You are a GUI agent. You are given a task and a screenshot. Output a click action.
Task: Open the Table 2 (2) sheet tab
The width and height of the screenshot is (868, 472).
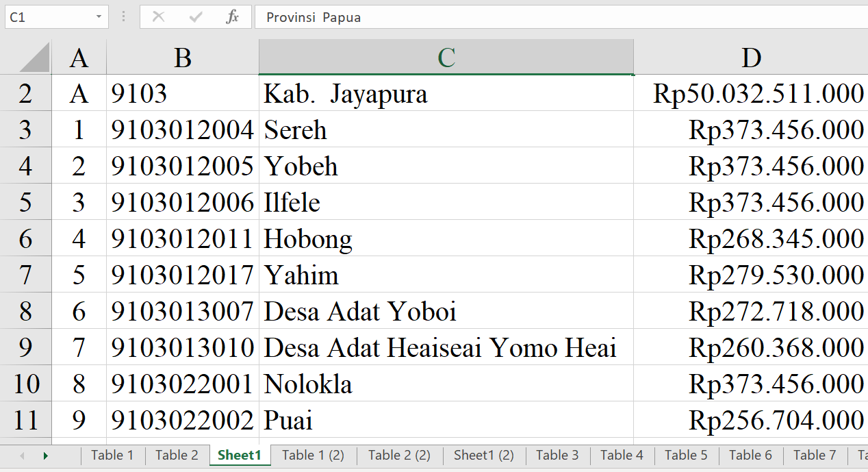(399, 455)
